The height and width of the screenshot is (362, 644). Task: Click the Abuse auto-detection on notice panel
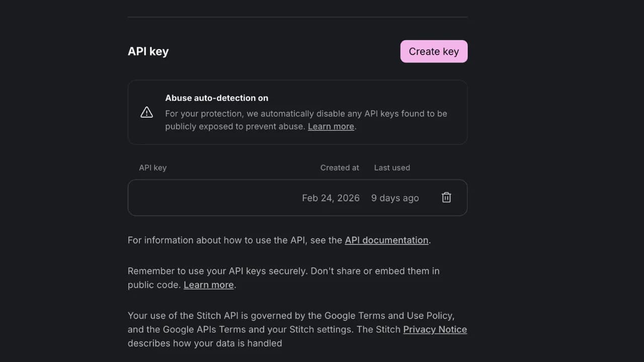[x=297, y=112]
